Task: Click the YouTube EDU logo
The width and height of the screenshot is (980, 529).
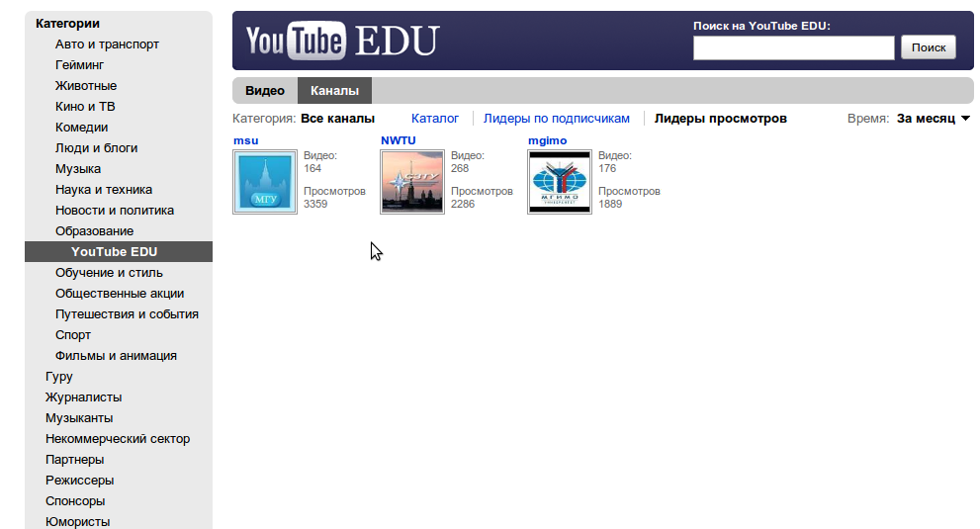Action: (342, 41)
